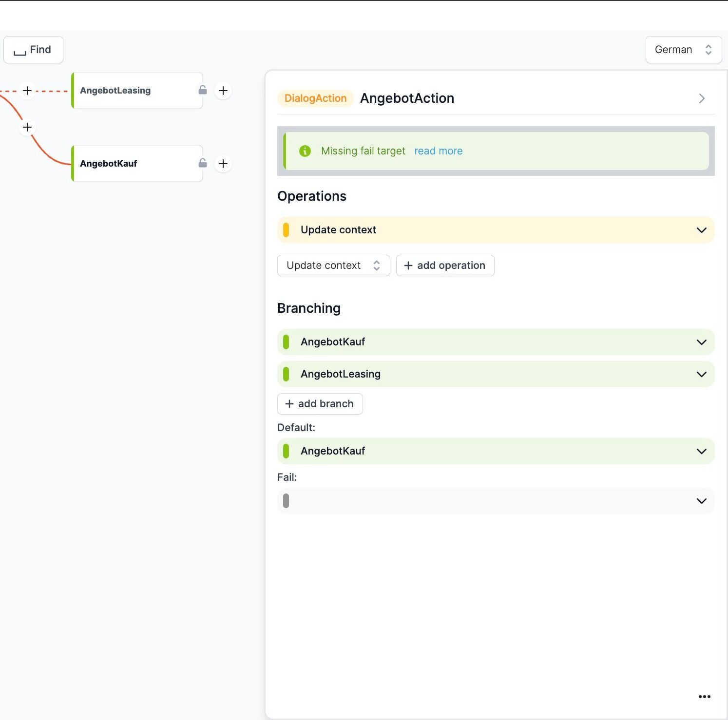Add node on the curved orange connector

pos(27,127)
